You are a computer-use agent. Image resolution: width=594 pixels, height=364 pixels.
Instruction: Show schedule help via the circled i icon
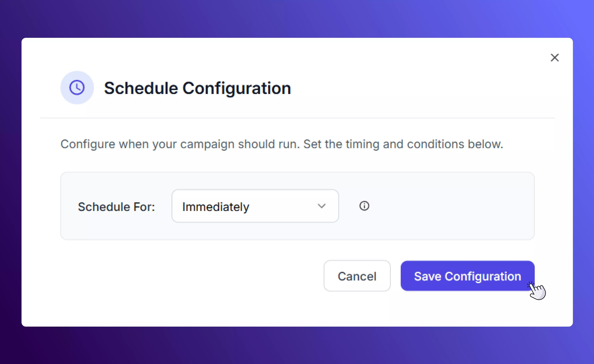pyautogui.click(x=364, y=206)
